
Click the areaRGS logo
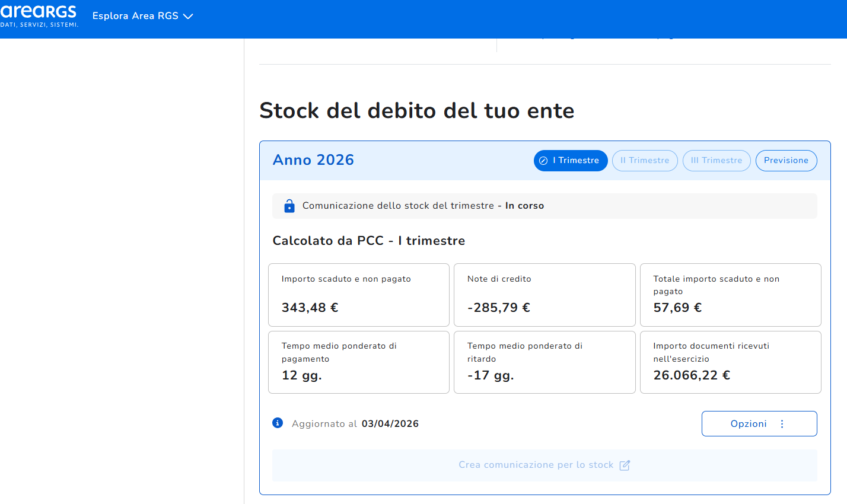point(39,16)
